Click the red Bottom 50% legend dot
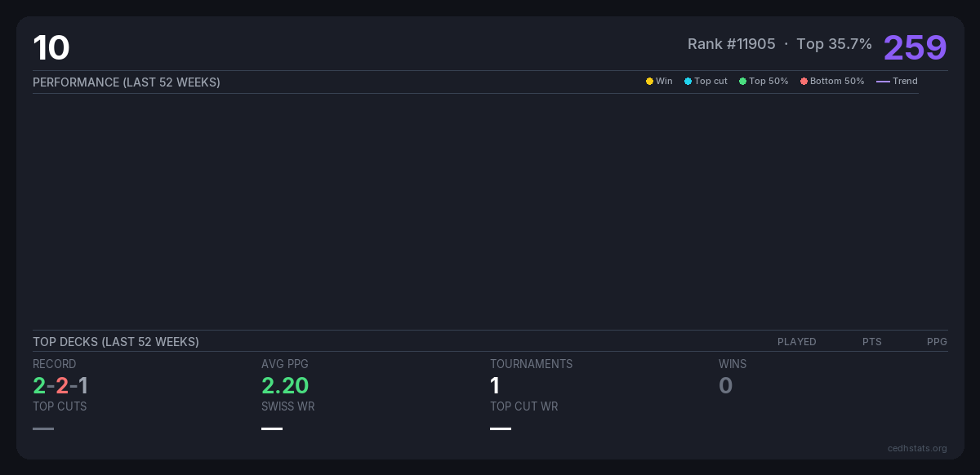This screenshot has height=475, width=980. click(804, 82)
